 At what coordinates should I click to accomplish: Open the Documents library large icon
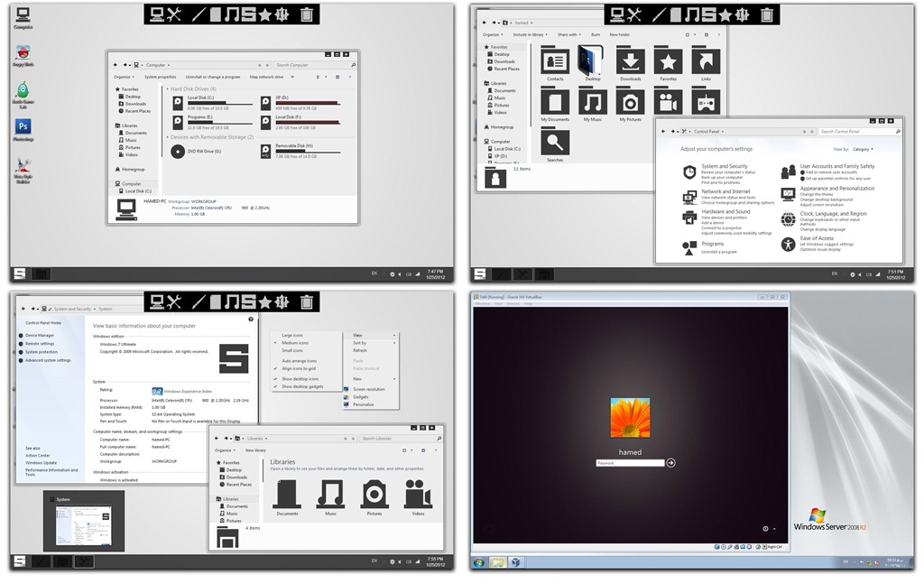click(x=287, y=494)
